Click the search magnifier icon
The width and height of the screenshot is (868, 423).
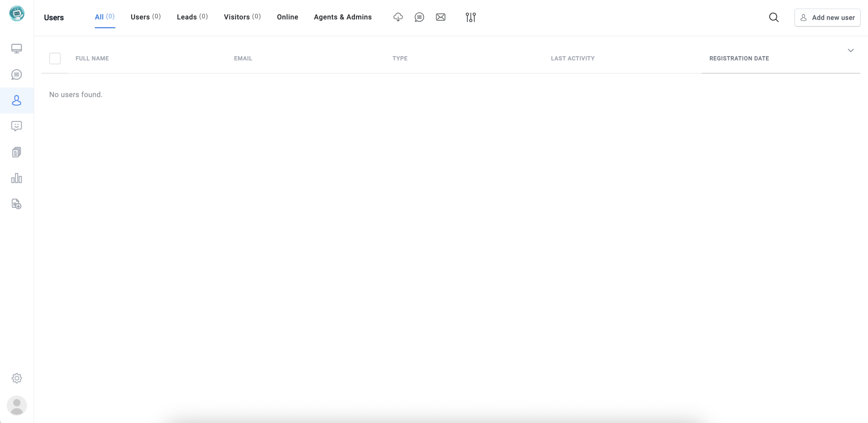(774, 17)
